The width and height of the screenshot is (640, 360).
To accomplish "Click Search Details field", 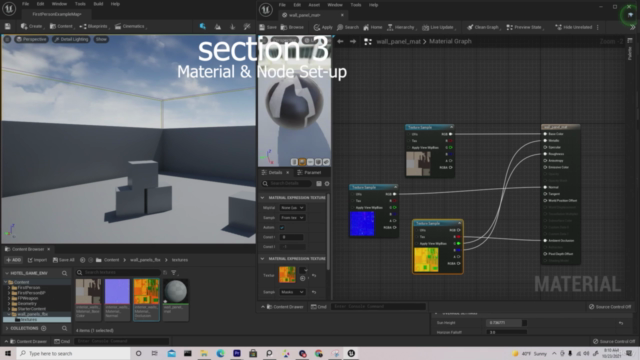I will (287, 184).
